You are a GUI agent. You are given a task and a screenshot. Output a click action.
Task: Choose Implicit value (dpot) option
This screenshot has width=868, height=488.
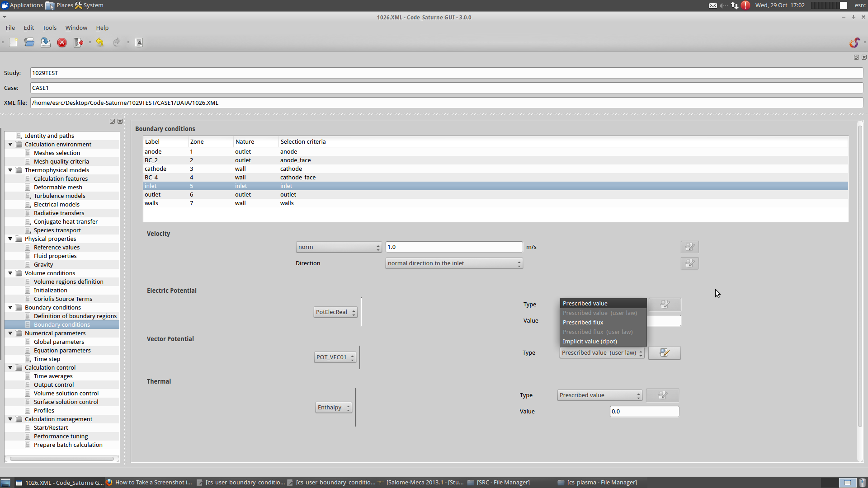click(590, 341)
